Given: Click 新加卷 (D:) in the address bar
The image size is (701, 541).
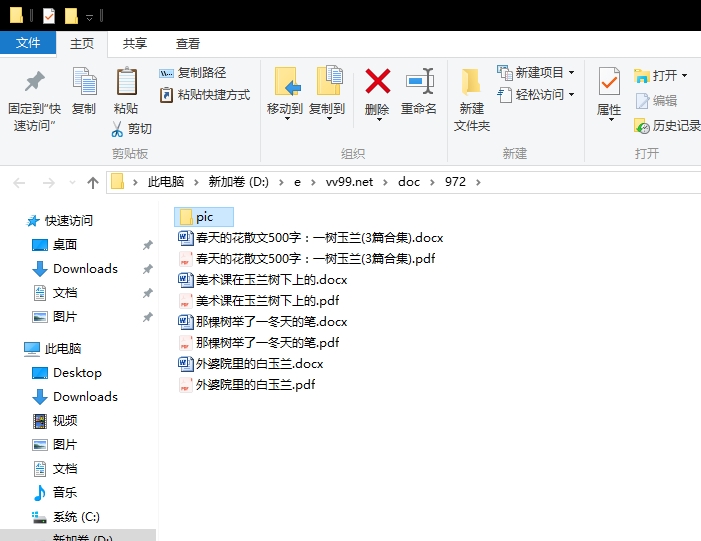Looking at the screenshot, I should pyautogui.click(x=239, y=182).
